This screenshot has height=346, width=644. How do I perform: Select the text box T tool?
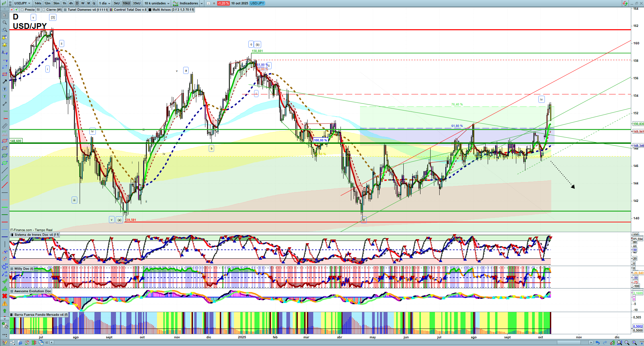coord(5,89)
